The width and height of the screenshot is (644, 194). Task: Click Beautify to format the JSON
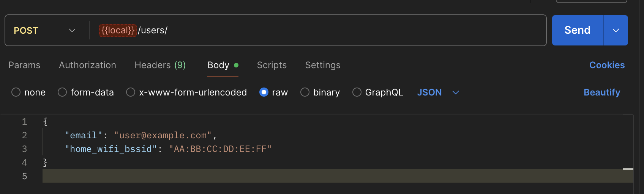coord(602,92)
